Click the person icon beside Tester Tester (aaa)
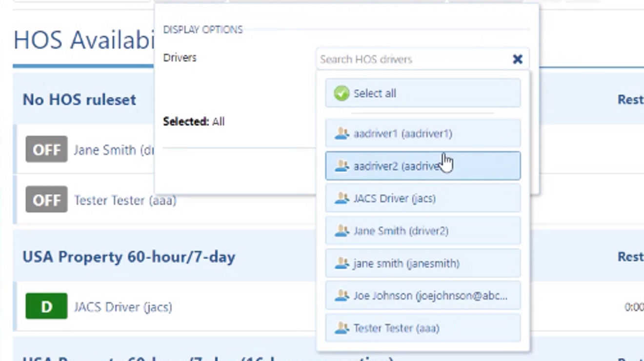644x361 pixels. [x=342, y=328]
